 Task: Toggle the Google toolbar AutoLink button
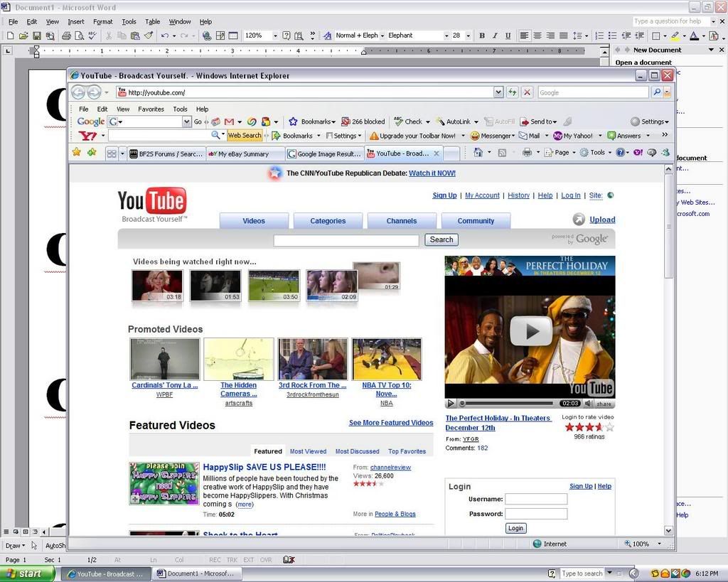(453, 122)
